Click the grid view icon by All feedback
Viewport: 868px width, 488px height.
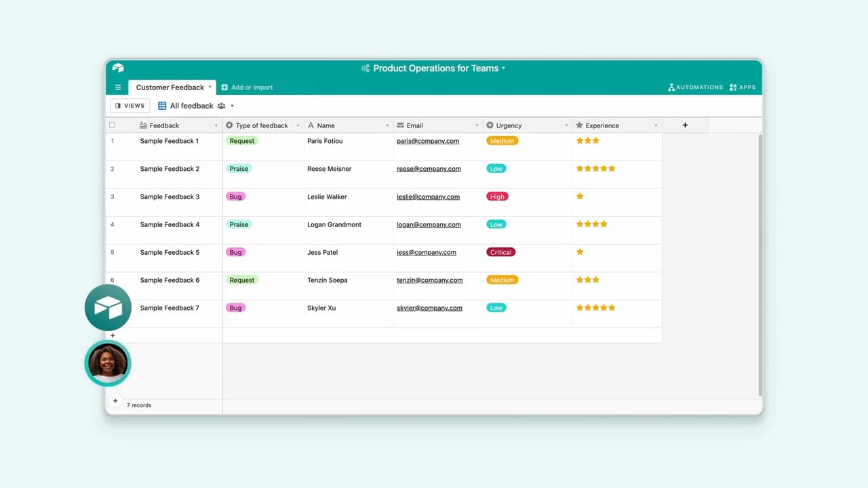point(162,106)
